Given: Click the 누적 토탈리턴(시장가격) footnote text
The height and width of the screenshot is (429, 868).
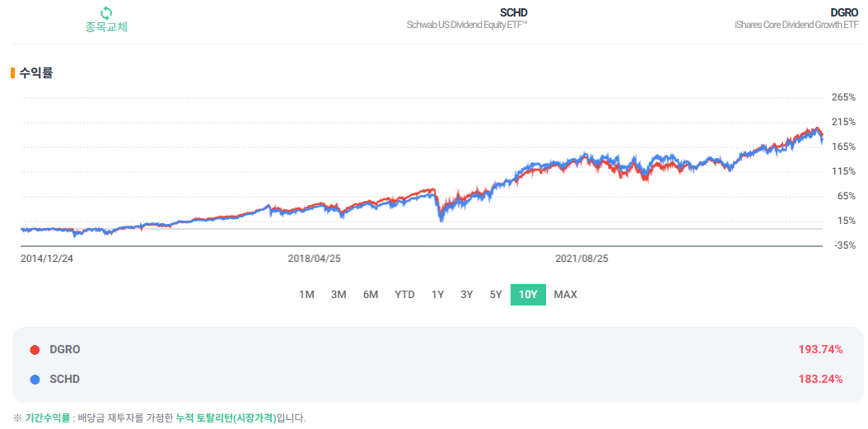Looking at the screenshot, I should [226, 418].
